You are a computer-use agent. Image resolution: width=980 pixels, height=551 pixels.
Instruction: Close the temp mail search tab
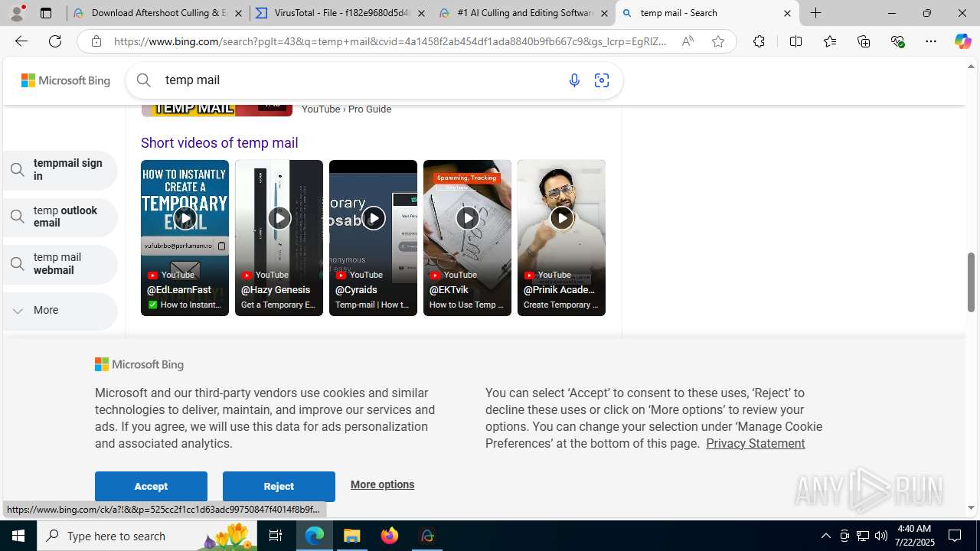787,13
